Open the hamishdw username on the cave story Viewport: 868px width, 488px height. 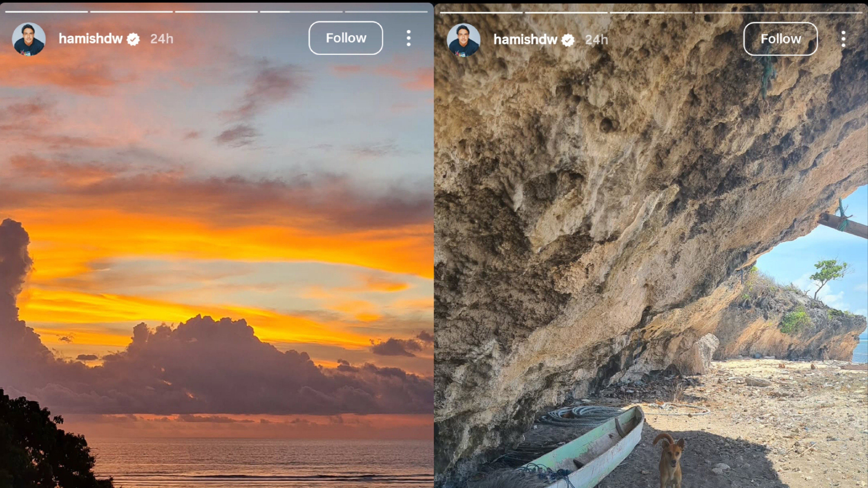pyautogui.click(x=525, y=40)
